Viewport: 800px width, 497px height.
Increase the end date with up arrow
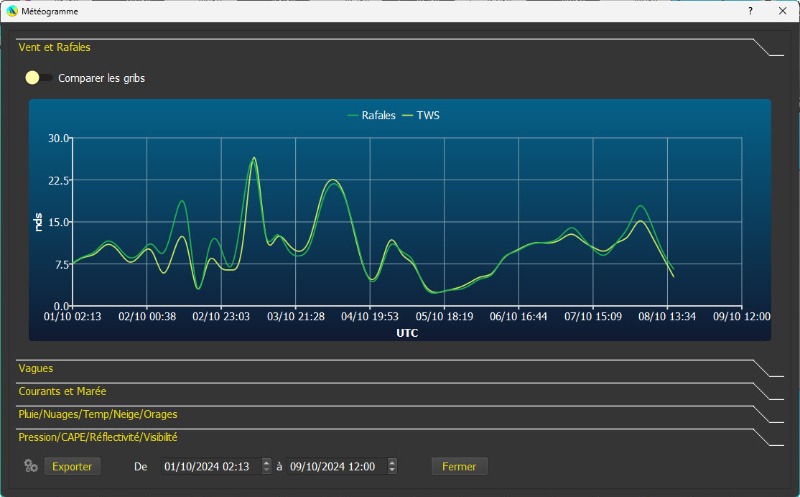tap(392, 462)
